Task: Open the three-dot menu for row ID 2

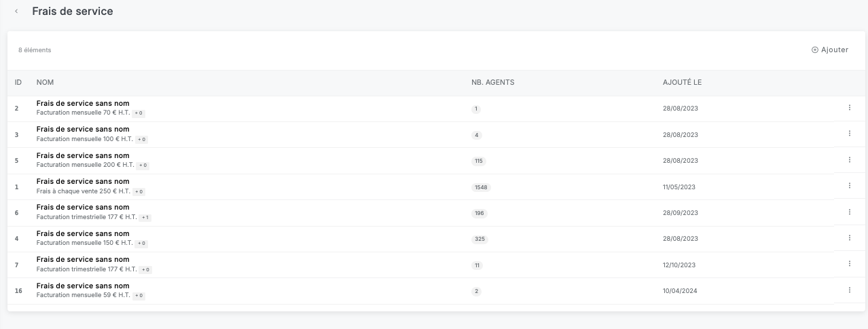Action: [849, 107]
